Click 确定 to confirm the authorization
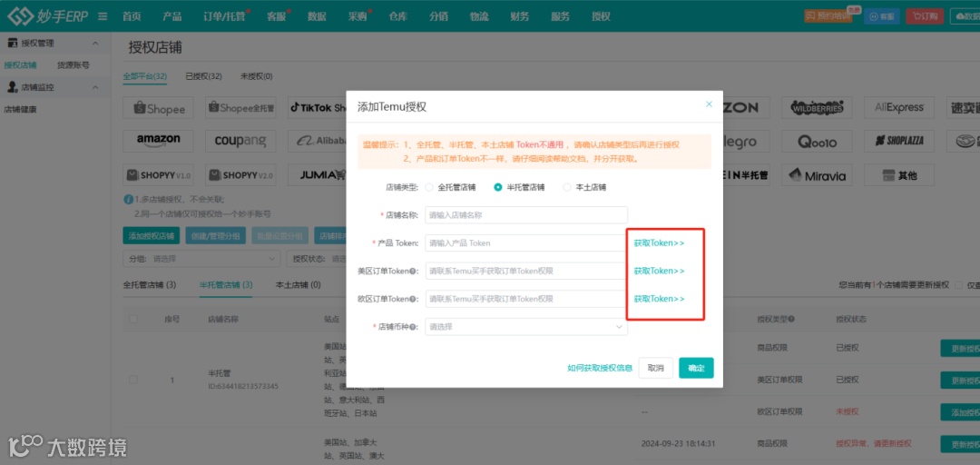 [x=696, y=368]
